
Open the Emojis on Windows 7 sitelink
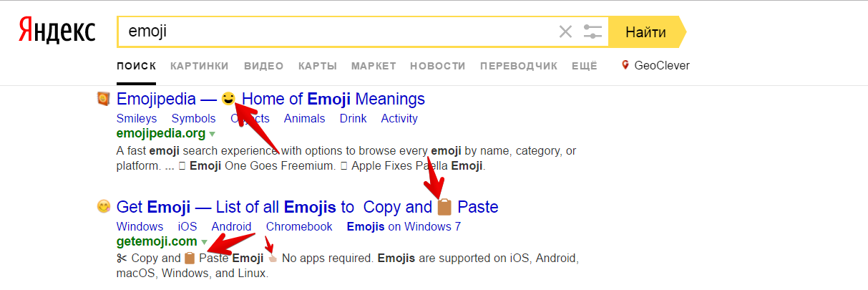click(x=404, y=226)
